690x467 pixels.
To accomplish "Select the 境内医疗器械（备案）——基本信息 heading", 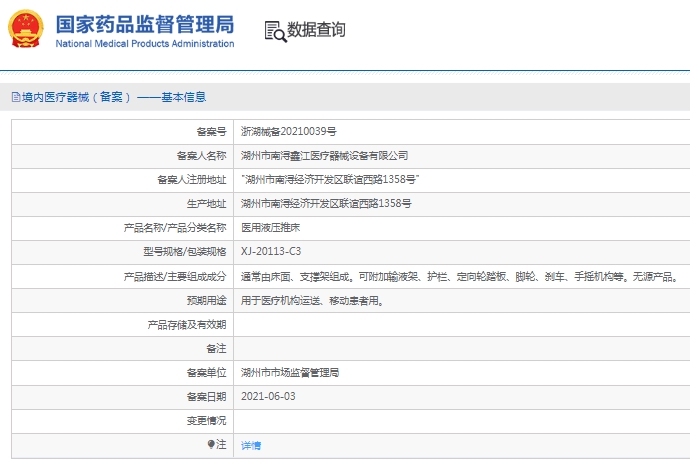I will click(x=114, y=97).
